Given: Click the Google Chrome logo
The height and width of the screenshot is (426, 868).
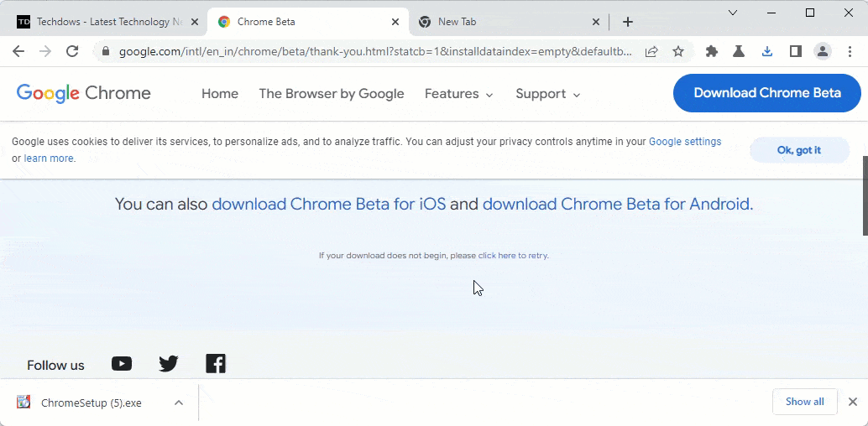Looking at the screenshot, I should pos(84,93).
